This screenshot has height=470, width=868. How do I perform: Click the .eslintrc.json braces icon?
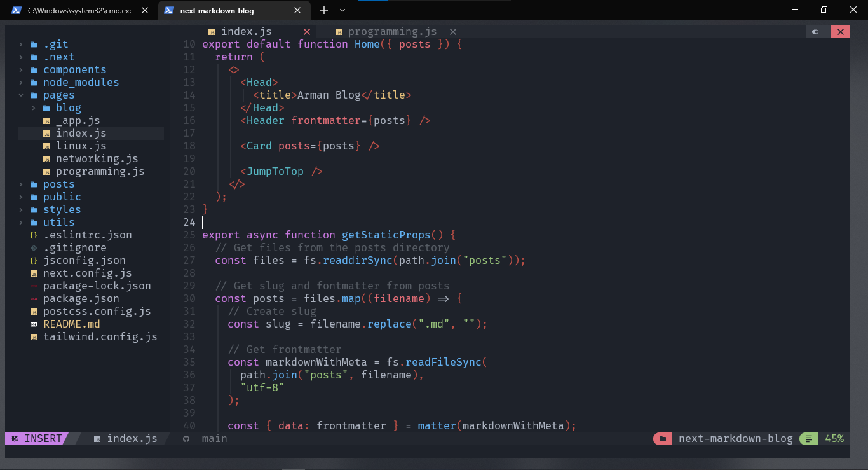(x=33, y=235)
